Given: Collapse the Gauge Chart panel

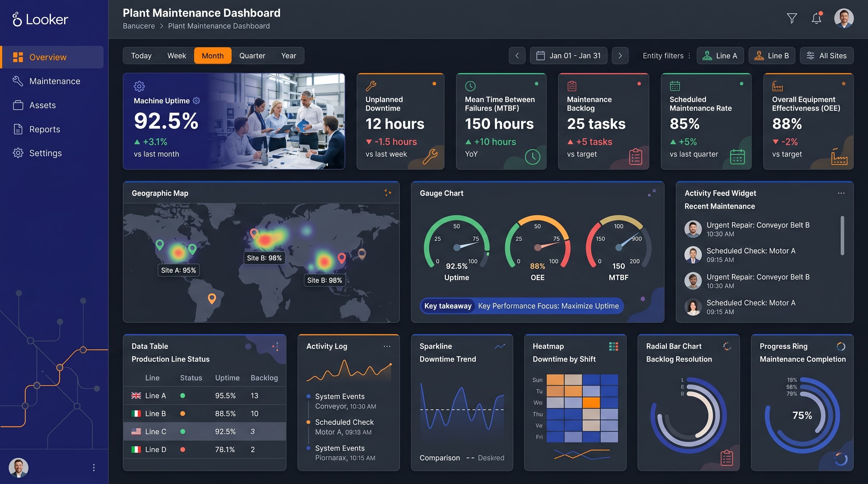Looking at the screenshot, I should [651, 193].
